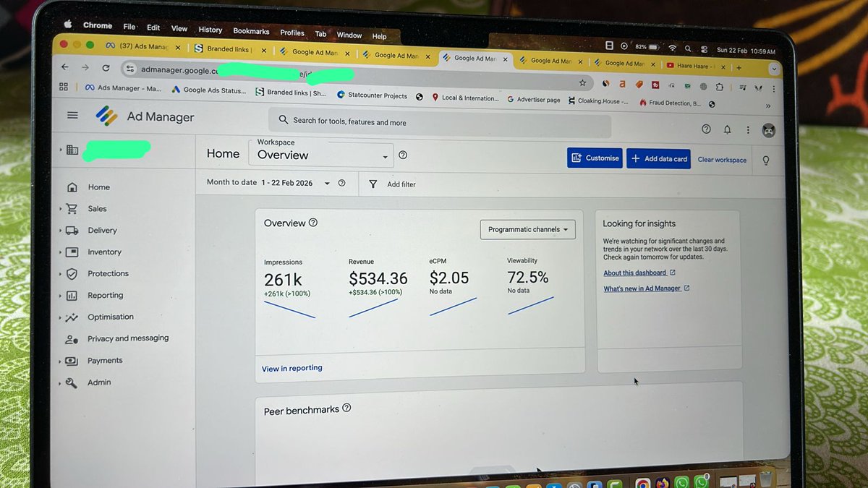Click the Reporting chart icon
The height and width of the screenshot is (488, 868).
pos(72,296)
